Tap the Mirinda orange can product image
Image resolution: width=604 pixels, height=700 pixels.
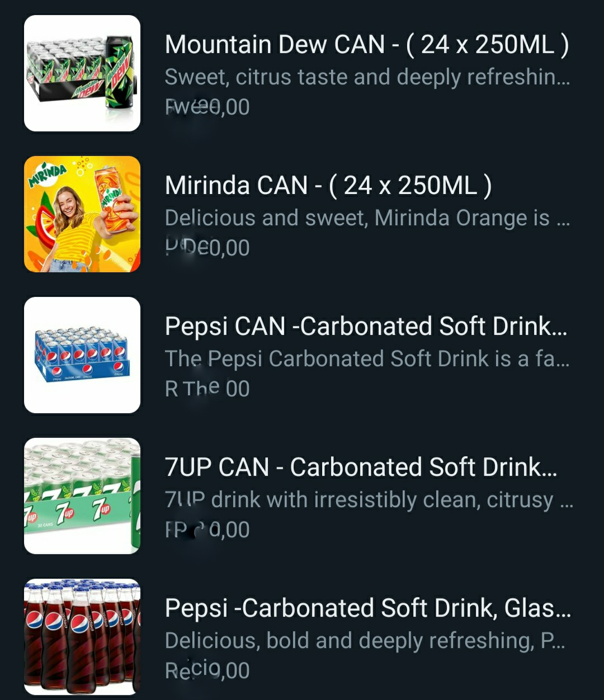coord(82,214)
